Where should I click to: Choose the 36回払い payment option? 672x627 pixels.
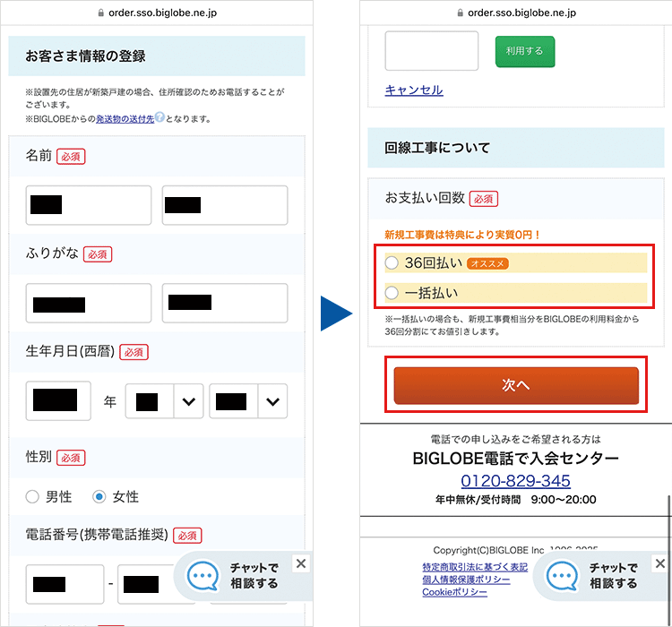coord(392,262)
